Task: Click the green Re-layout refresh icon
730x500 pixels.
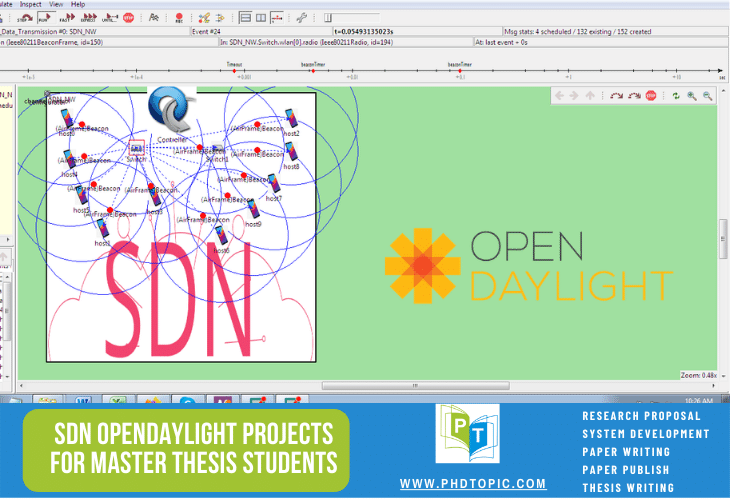Action: (676, 95)
